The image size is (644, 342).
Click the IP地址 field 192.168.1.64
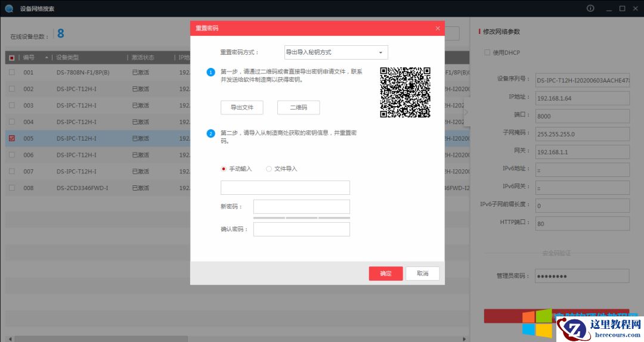[583, 98]
